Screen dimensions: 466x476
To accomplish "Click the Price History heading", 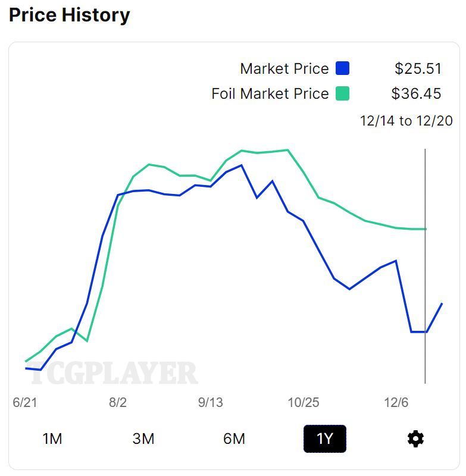I will pyautogui.click(x=69, y=15).
